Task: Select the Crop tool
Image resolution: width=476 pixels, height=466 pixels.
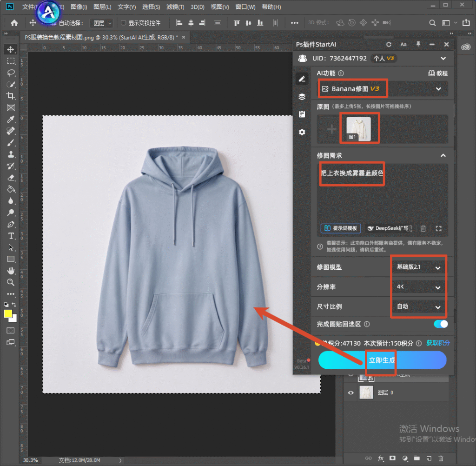Action: 11,96
